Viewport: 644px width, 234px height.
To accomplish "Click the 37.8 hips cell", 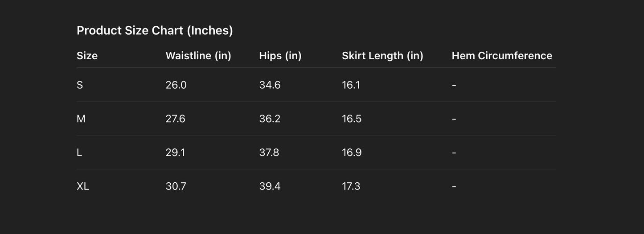I will [x=269, y=152].
